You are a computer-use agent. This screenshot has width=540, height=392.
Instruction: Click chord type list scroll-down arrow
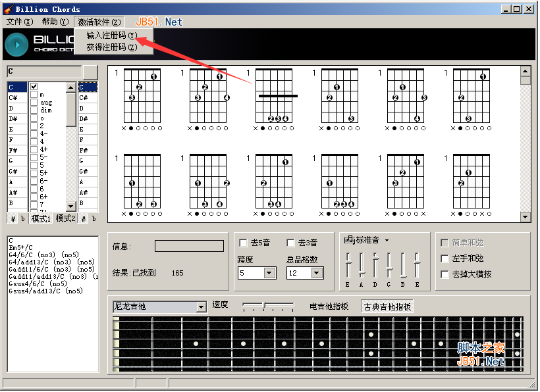(x=70, y=207)
